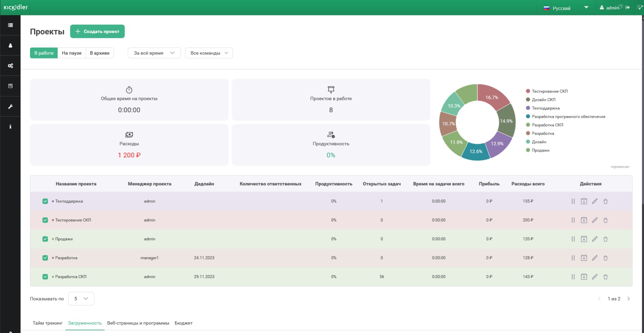Image resolution: width=644 pixels, height=333 pixels.
Task: Archive the Разработка СКП project
Action: 584,277
